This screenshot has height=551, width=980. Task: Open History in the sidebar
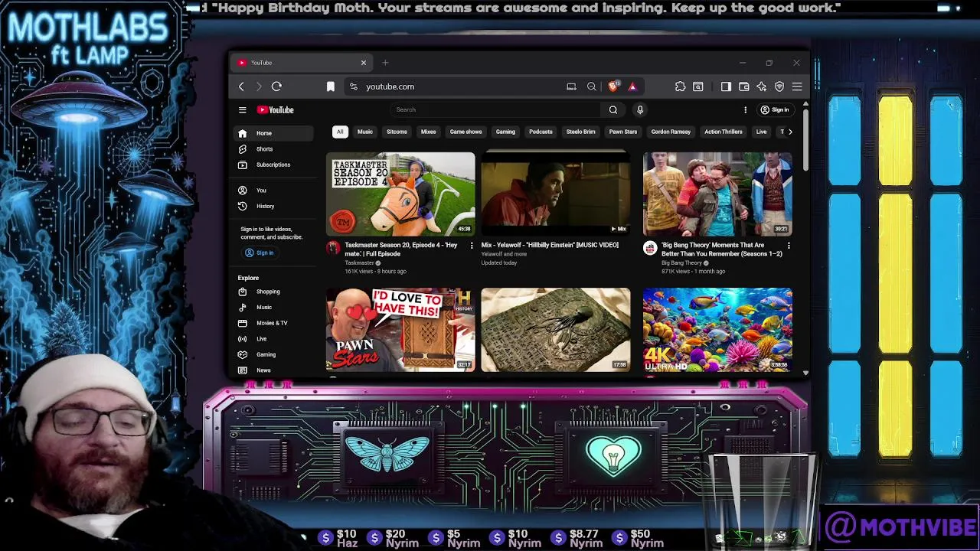point(273,207)
